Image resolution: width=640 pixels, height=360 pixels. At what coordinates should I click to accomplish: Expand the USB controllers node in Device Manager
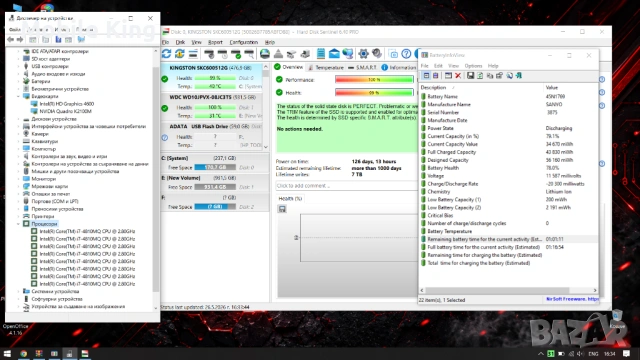(18, 66)
